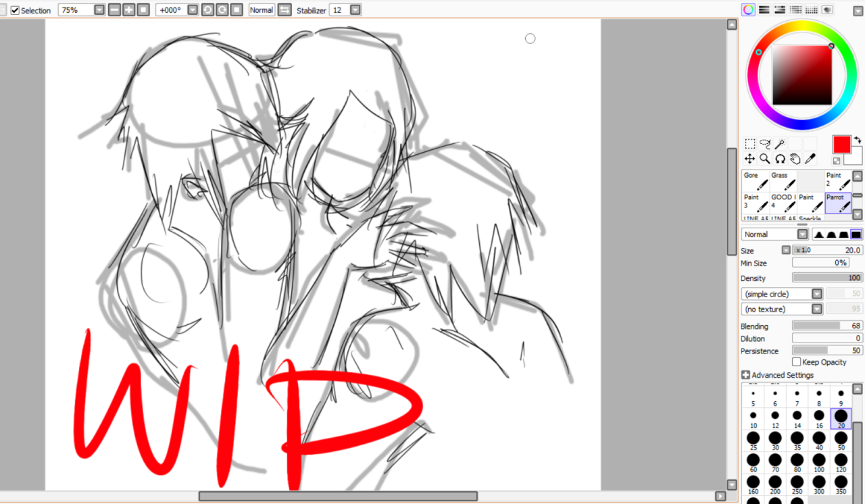Select brush size 12 preset

[775, 419]
